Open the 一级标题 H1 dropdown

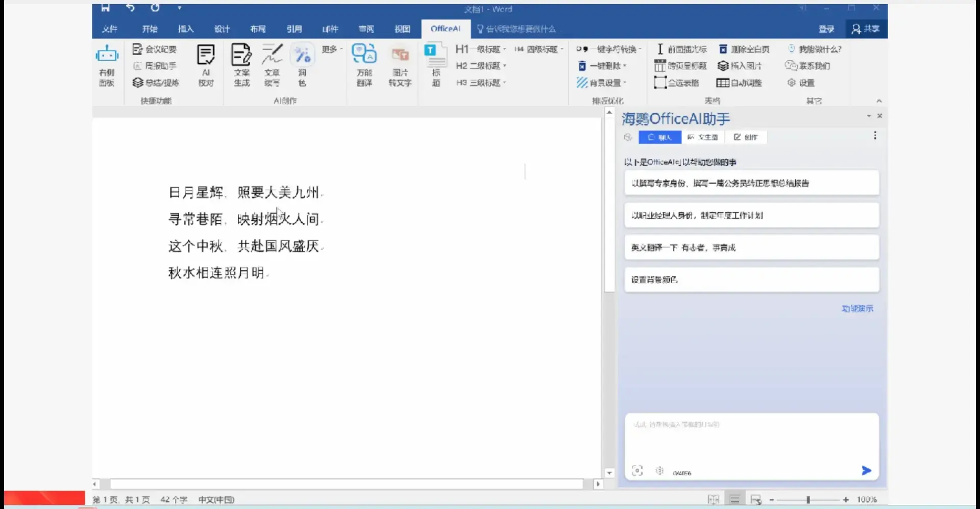(480, 49)
